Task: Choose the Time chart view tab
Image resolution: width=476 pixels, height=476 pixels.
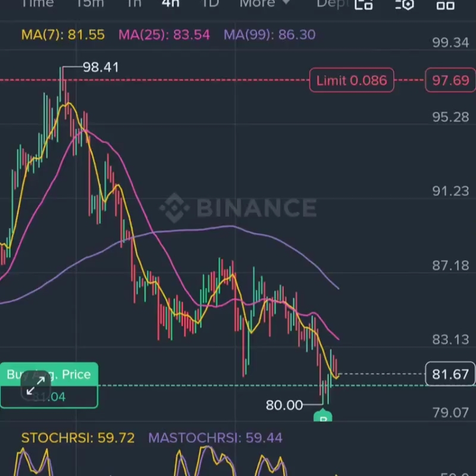Action: pos(37,4)
